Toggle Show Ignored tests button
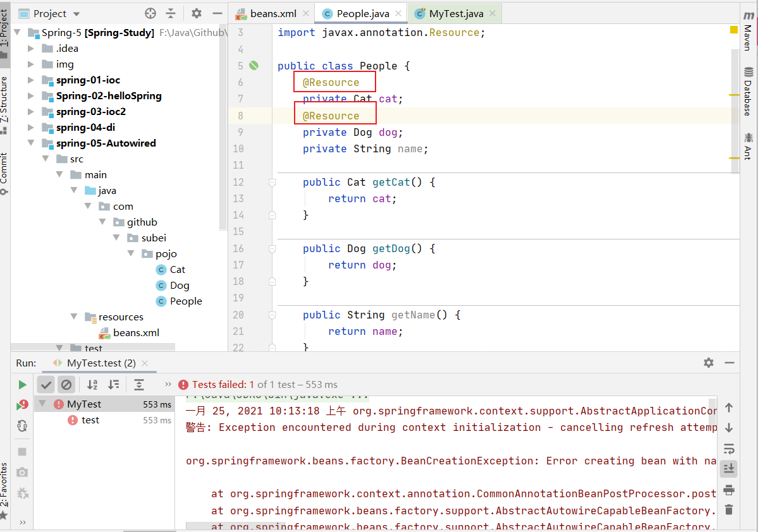Screen dimensions: 758x532 (66, 384)
